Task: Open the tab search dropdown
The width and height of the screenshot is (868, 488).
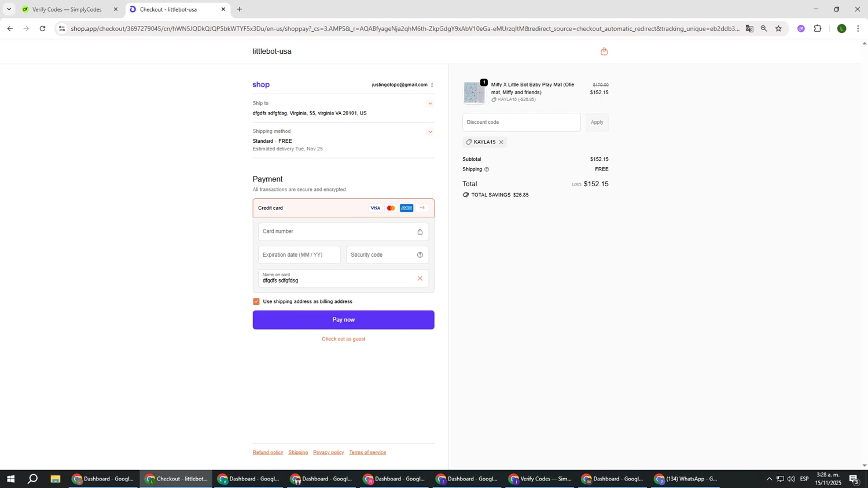Action: [x=9, y=9]
